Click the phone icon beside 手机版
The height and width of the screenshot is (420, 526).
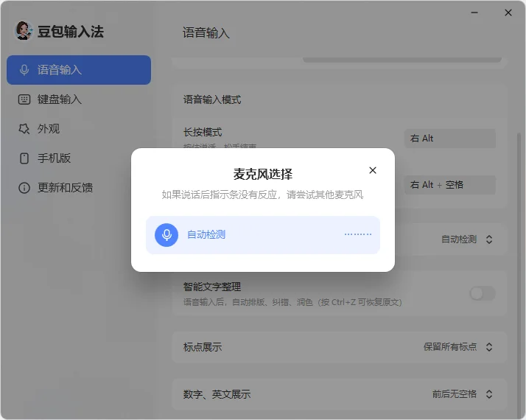[24, 158]
